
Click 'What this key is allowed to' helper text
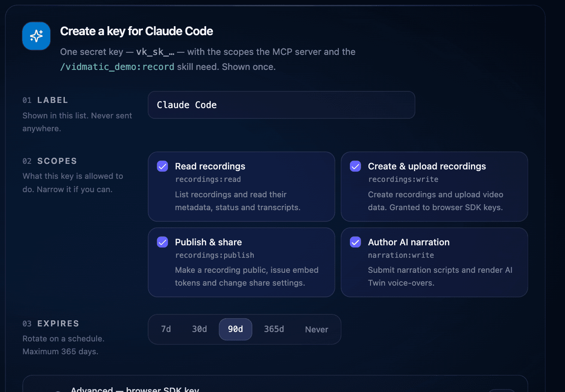pyautogui.click(x=73, y=176)
